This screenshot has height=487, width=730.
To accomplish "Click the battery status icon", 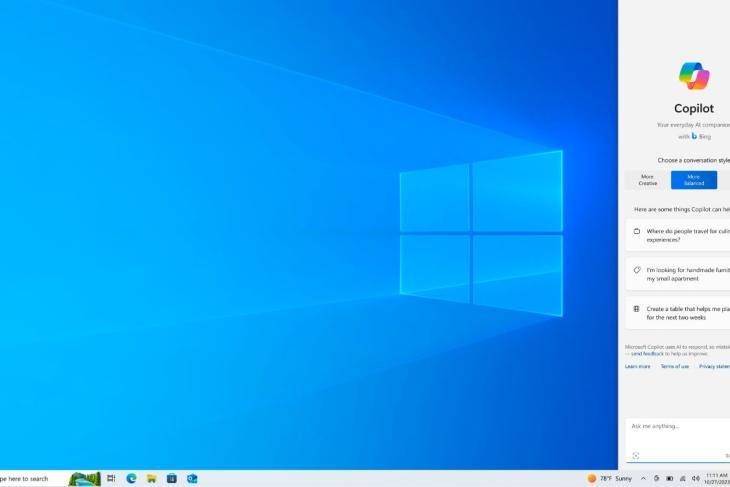I will pyautogui.click(x=669, y=478).
